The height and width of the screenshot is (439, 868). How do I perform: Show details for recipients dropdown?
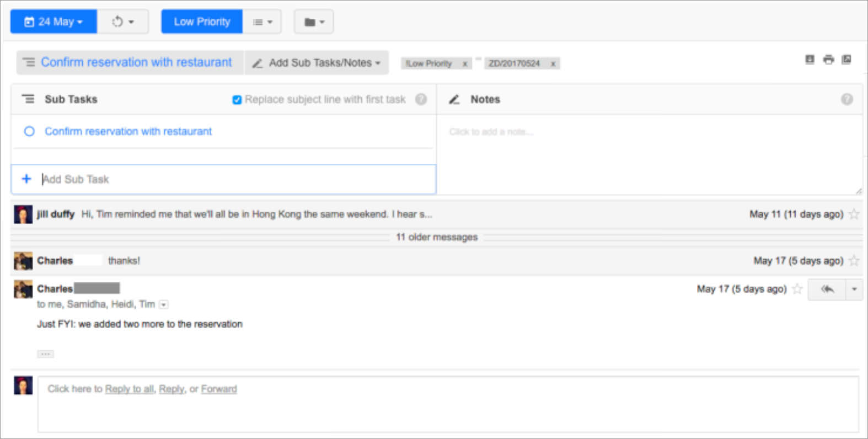[x=164, y=304]
